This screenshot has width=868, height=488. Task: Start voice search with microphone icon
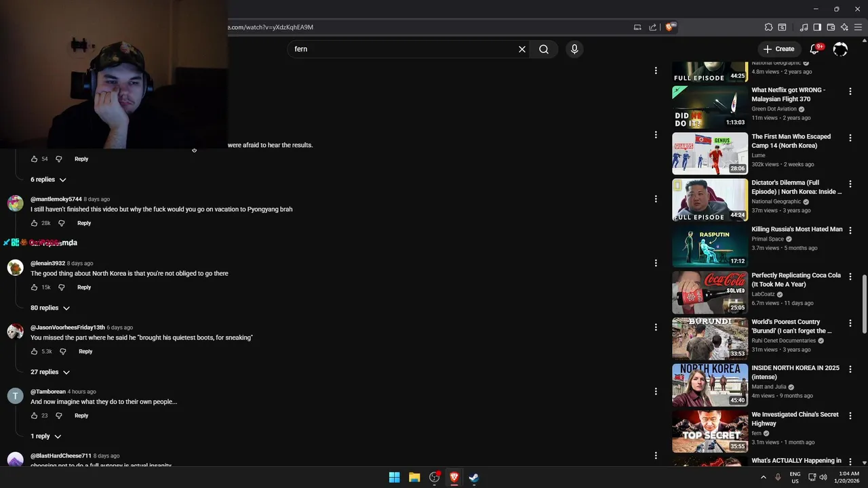pyautogui.click(x=574, y=49)
